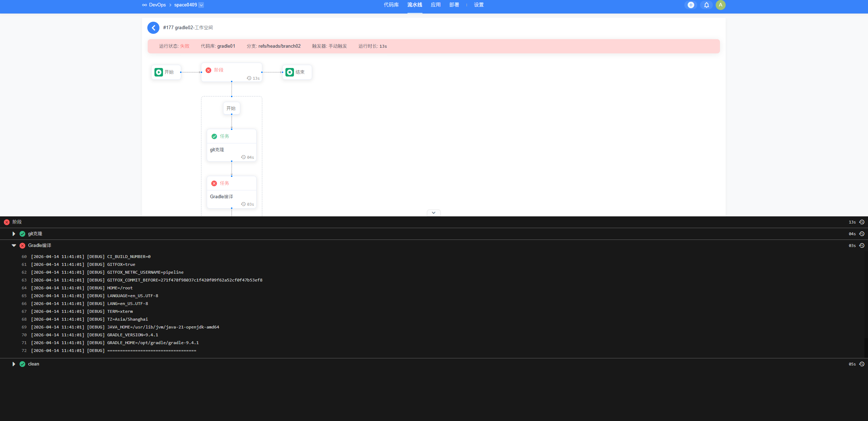
Task: Click history clock icon on Gradle编译 log row
Action: coord(862,246)
